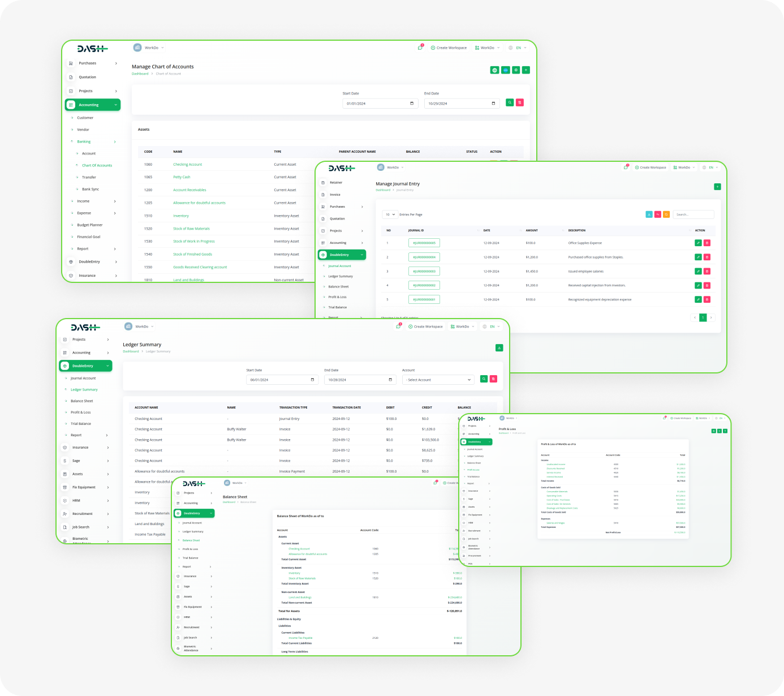Click the Sage icon in Ledger Summary sidebar
The height and width of the screenshot is (696, 784).
[65, 461]
